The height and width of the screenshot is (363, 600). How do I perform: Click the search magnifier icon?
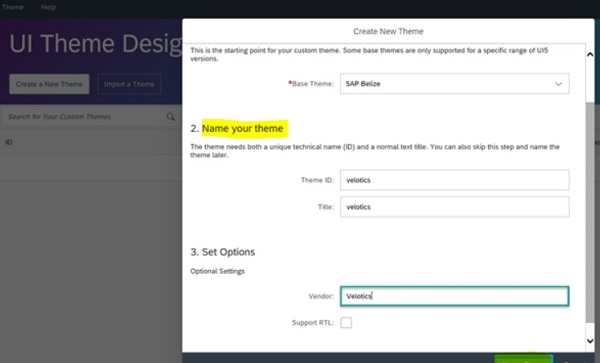tap(171, 117)
